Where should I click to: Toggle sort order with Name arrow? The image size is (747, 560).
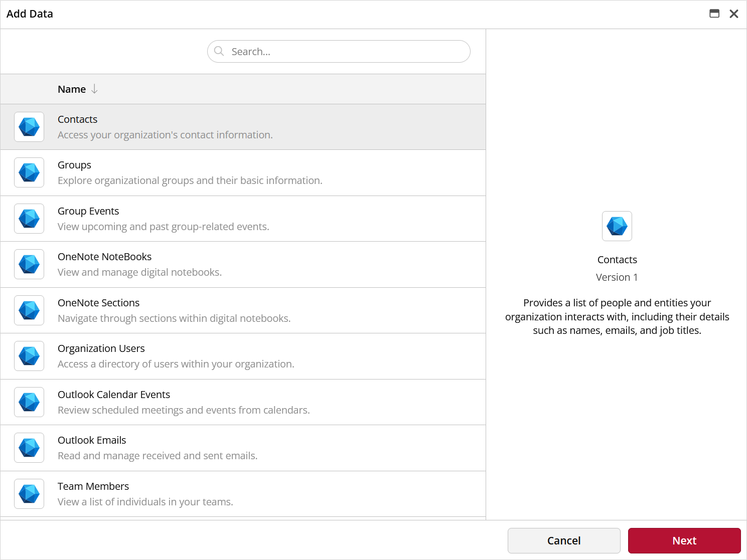click(x=94, y=89)
